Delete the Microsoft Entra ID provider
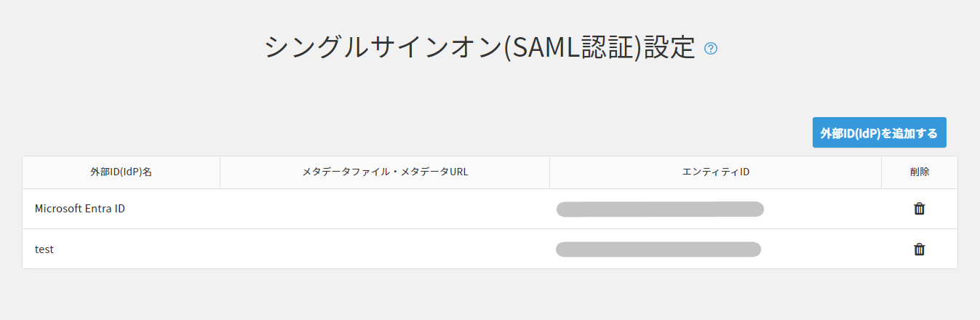Viewport: 980px width, 320px height. [x=920, y=209]
